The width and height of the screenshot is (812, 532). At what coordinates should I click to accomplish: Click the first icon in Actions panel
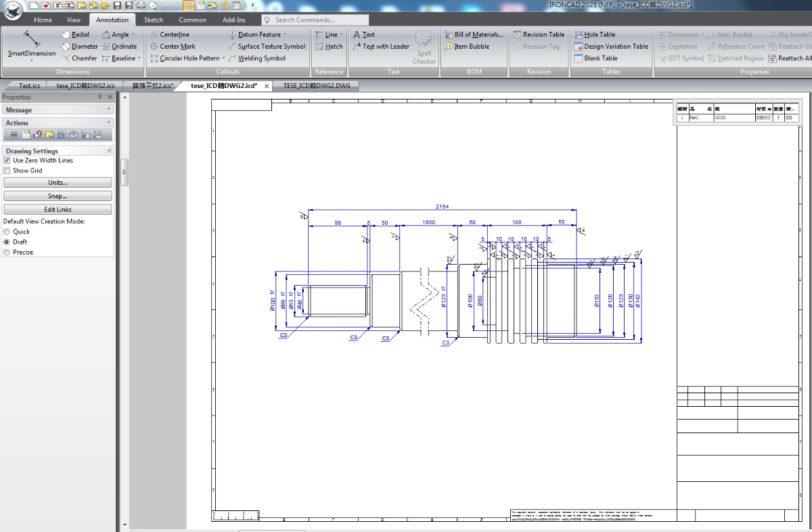(14, 135)
